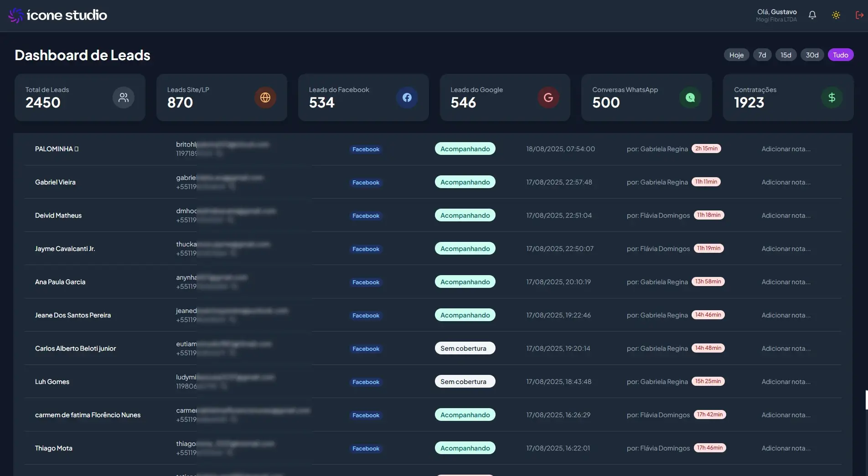Open status selector for Deivid Matheus
This screenshot has height=476, width=868.
[465, 215]
